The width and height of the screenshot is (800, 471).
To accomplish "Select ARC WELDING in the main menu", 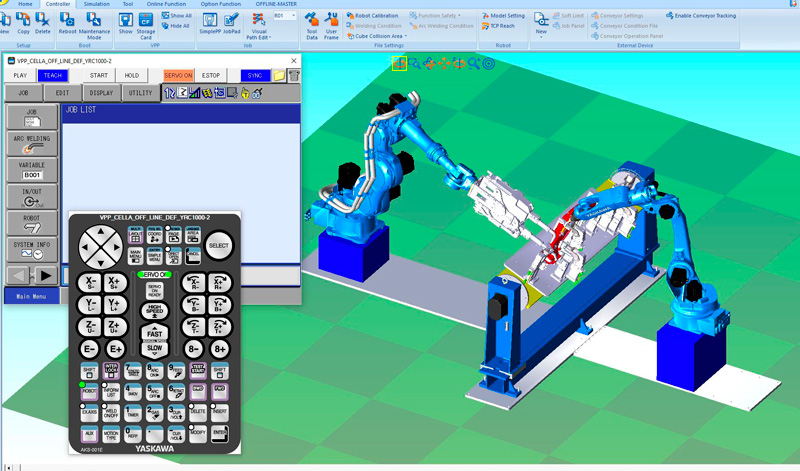I will (31, 144).
